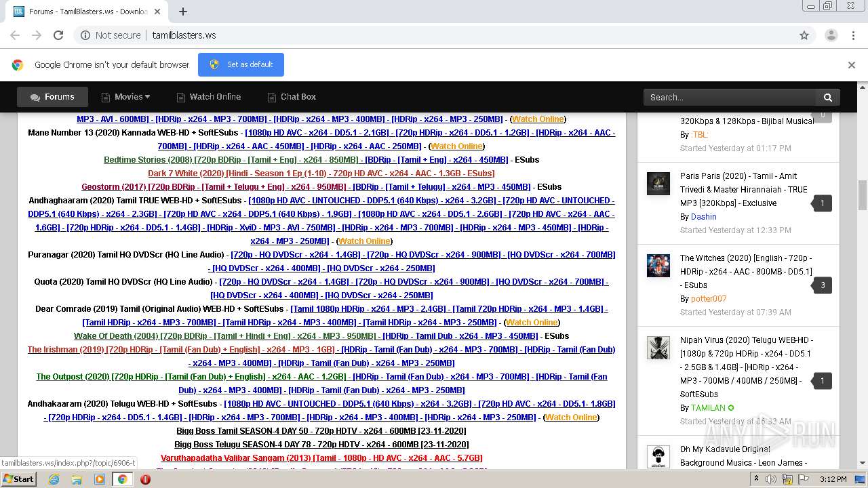This screenshot has height=488, width=868.
Task: Click reply count badge for Paris Paris
Action: click(823, 203)
